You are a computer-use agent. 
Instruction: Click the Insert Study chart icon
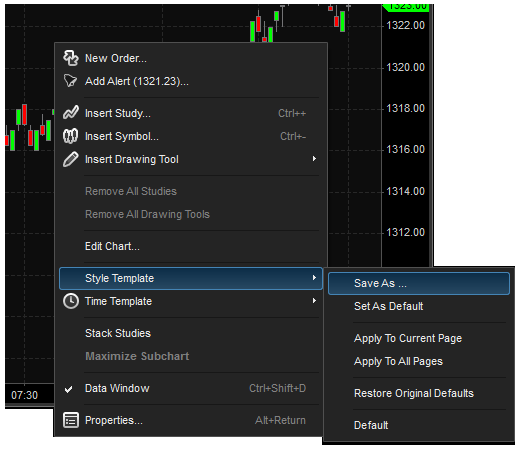pyautogui.click(x=71, y=113)
